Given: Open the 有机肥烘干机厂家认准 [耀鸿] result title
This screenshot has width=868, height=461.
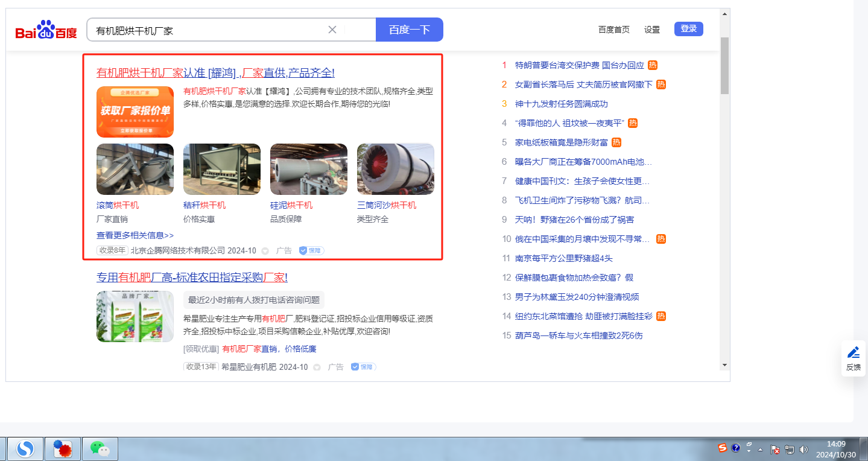Looking at the screenshot, I should 215,73.
